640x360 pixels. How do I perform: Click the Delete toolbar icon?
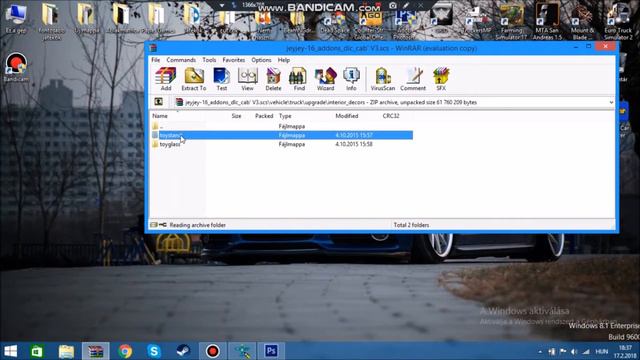273,79
